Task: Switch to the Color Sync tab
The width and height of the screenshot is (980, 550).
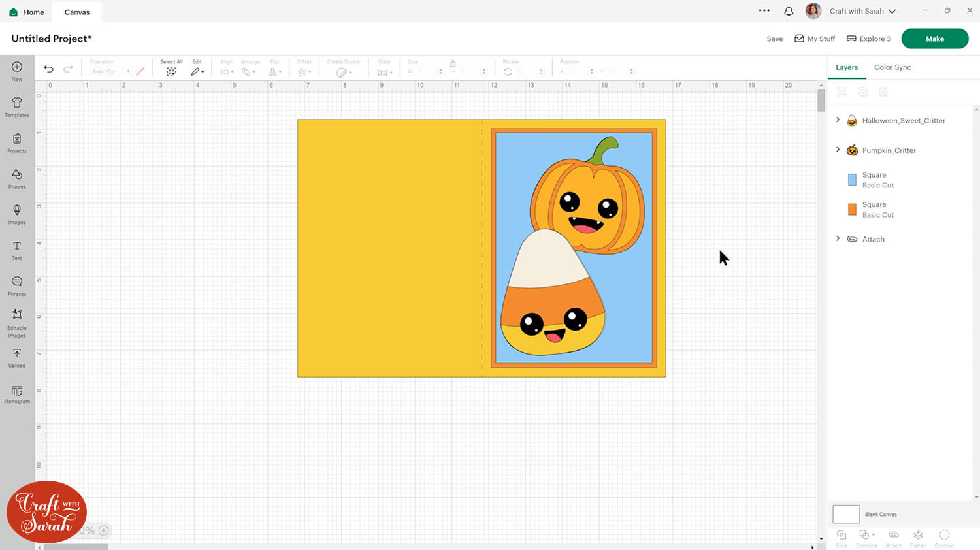Action: 892,67
